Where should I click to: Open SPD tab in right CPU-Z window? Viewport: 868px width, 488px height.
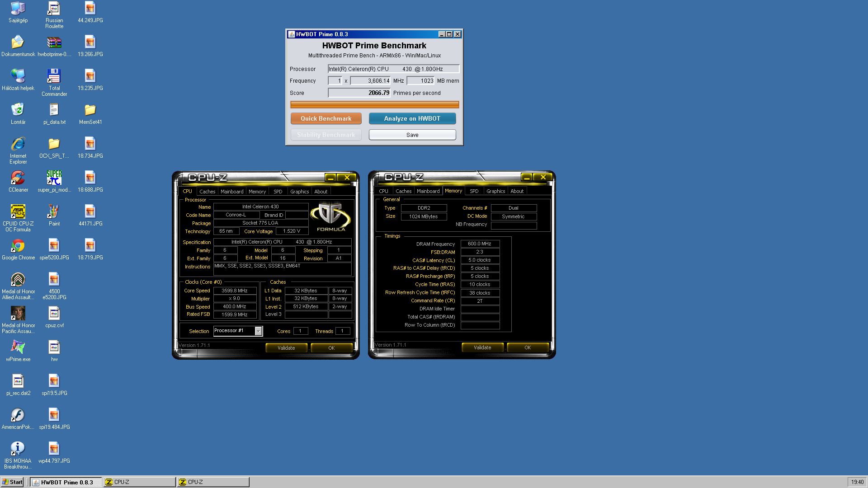tap(474, 191)
